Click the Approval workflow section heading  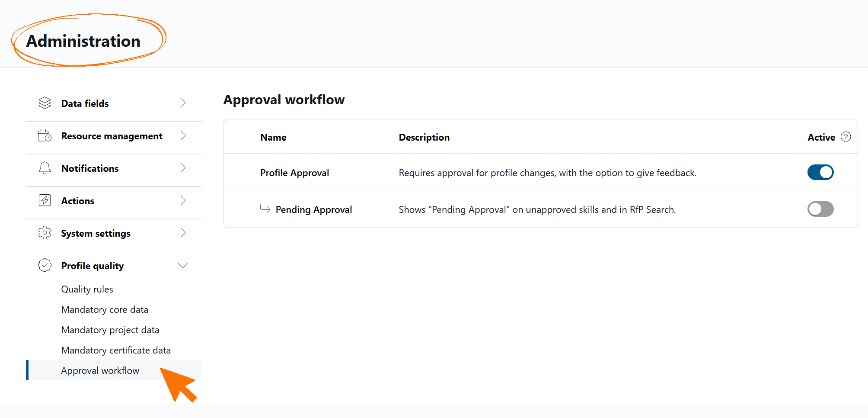284,100
